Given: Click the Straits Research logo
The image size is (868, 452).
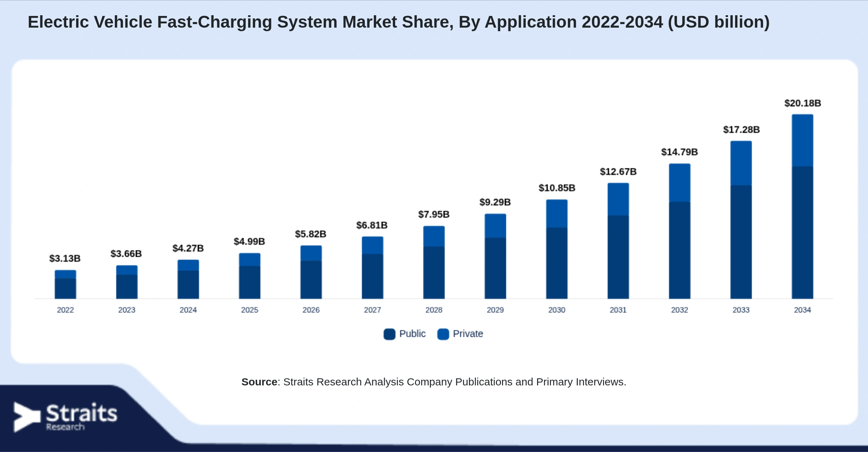Looking at the screenshot, I should [65, 417].
